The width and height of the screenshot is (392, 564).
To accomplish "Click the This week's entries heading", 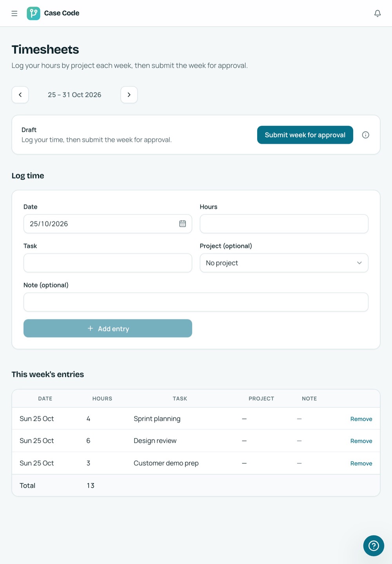I will tap(48, 374).
